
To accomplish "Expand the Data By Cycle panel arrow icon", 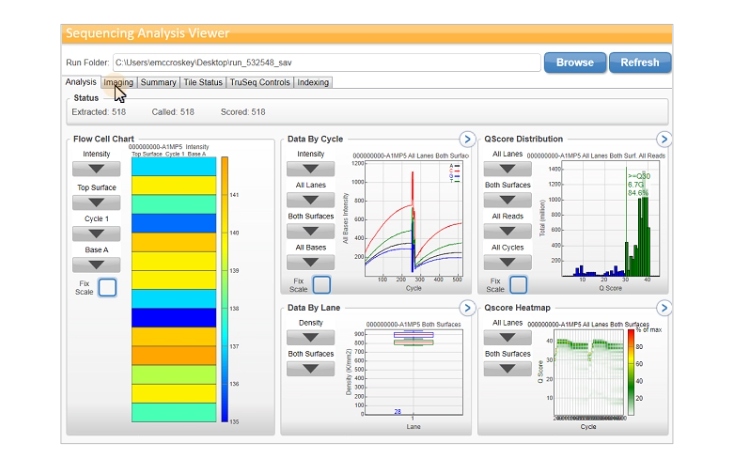I will [x=466, y=139].
